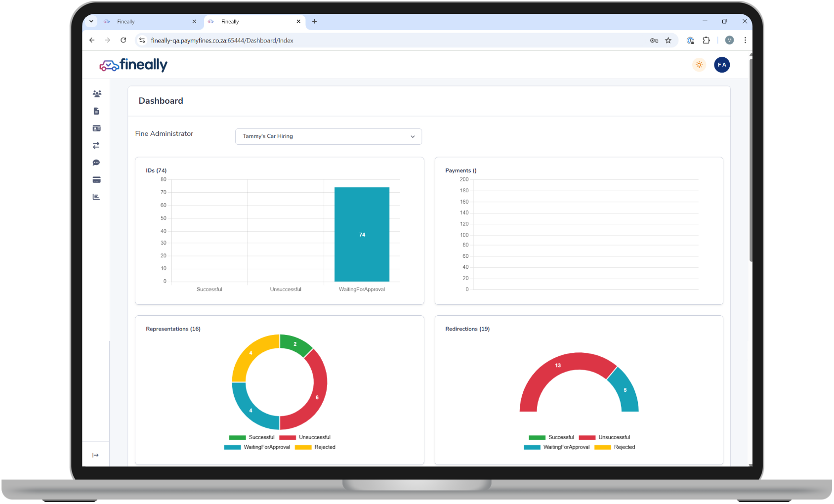Screen dimensions: 834x504
Task: Bookmark this page with the star icon
Action: coord(668,41)
